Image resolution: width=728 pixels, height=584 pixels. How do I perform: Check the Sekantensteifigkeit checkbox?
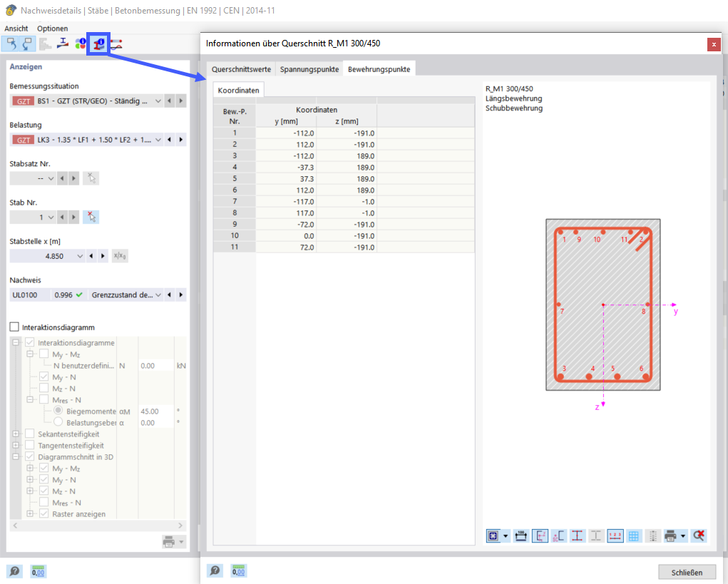click(30, 434)
